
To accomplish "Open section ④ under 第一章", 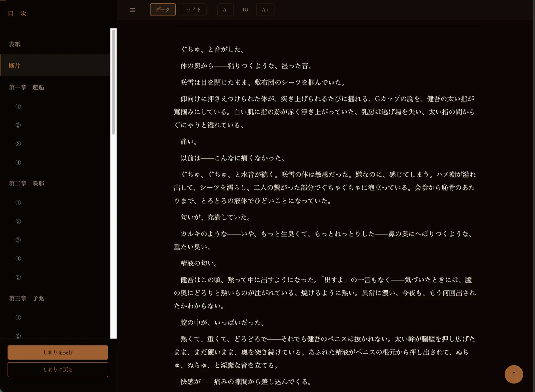I will point(18,163).
